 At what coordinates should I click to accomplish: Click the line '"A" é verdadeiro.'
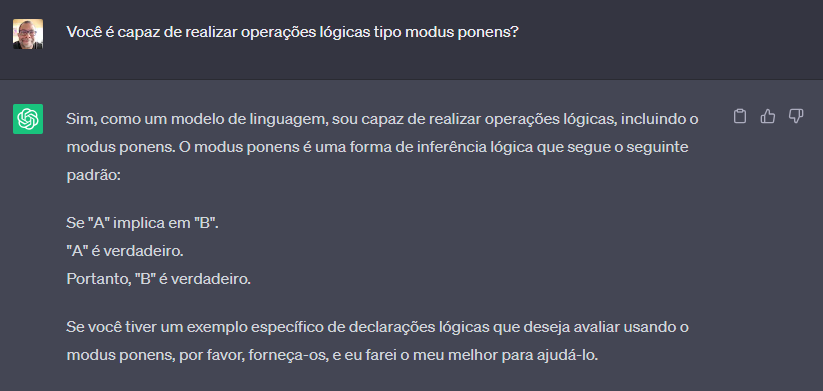coord(125,251)
